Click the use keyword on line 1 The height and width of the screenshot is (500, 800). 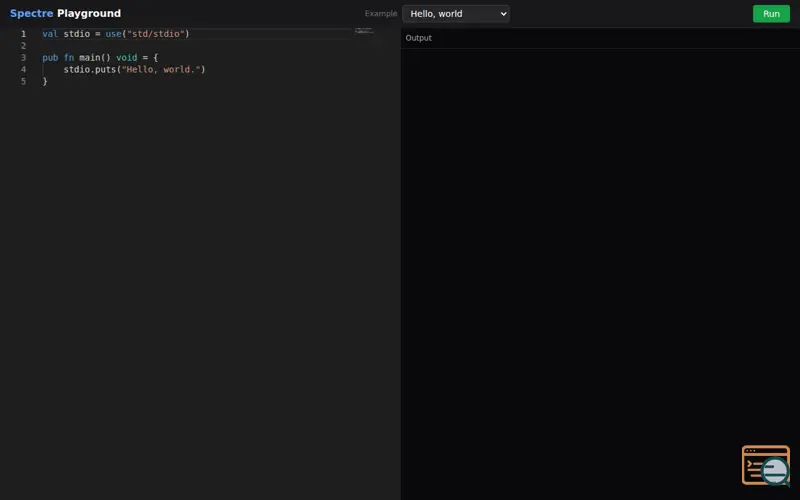pos(113,34)
